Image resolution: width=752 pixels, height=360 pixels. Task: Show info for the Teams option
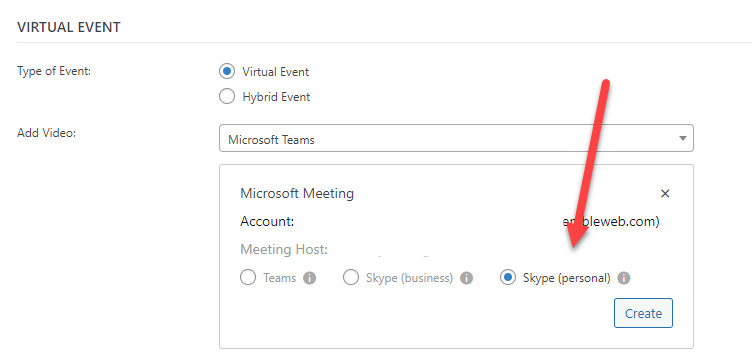point(310,278)
